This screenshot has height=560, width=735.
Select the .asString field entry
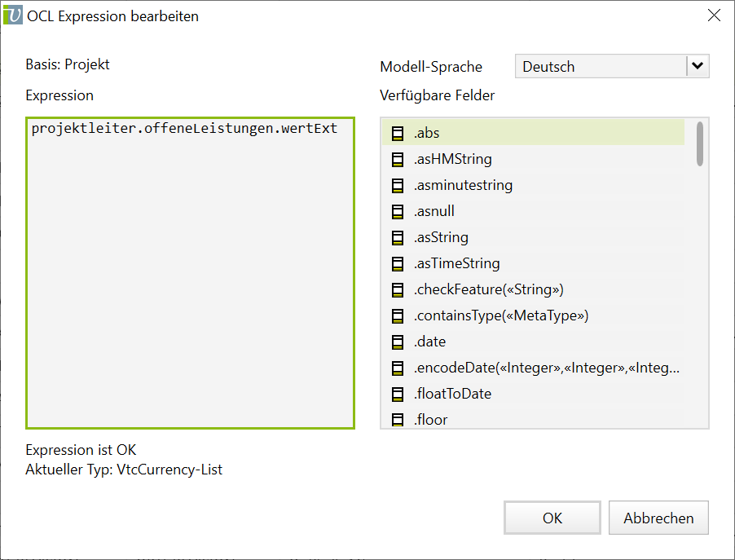441,237
